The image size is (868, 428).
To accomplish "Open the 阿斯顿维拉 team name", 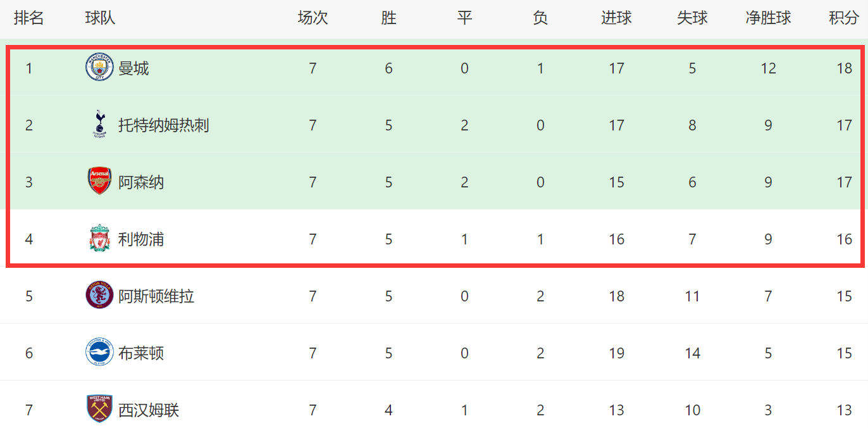I will tap(156, 296).
